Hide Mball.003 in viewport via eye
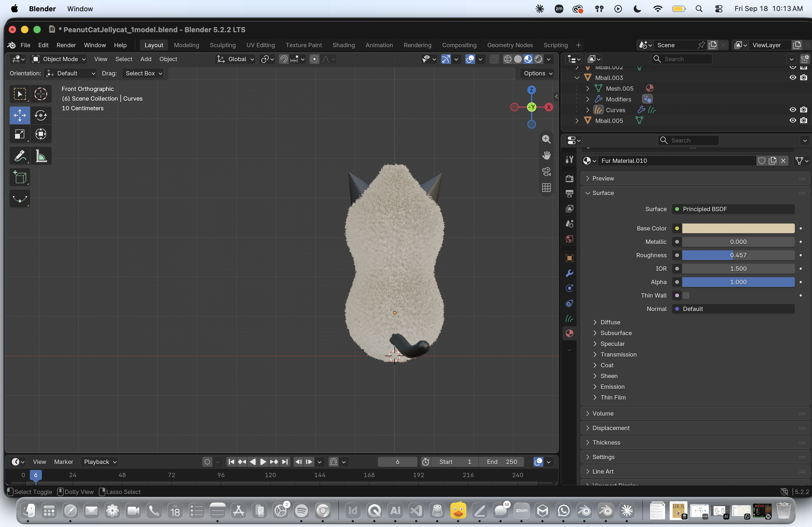Viewport: 812px width, 527px height. 793,78
